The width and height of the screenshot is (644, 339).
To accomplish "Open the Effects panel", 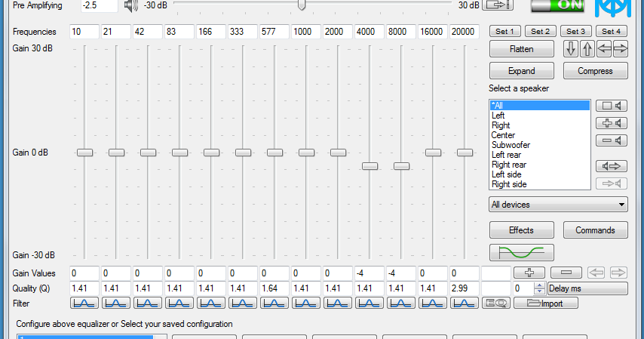I will [522, 230].
